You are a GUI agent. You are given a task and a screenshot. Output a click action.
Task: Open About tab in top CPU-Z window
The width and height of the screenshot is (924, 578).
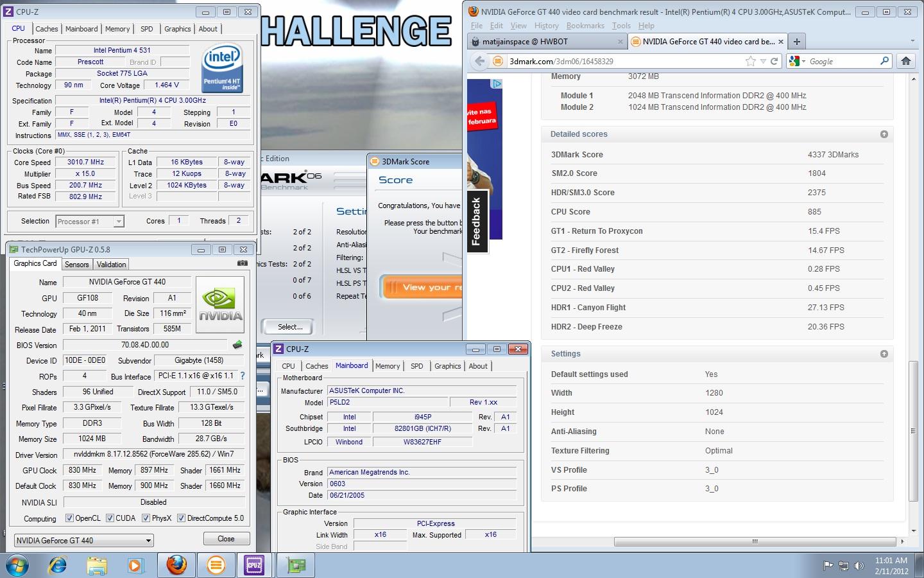[x=208, y=29]
